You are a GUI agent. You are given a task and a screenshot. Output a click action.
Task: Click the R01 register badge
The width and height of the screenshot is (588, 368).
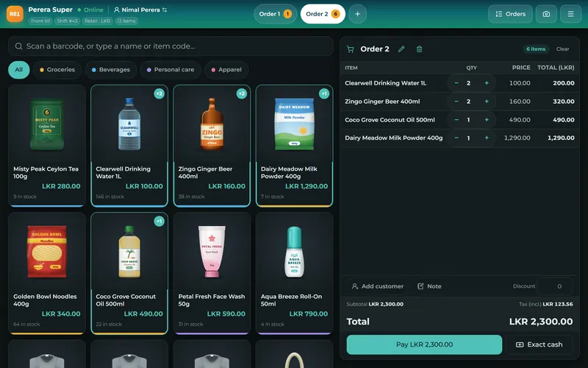[15, 14]
